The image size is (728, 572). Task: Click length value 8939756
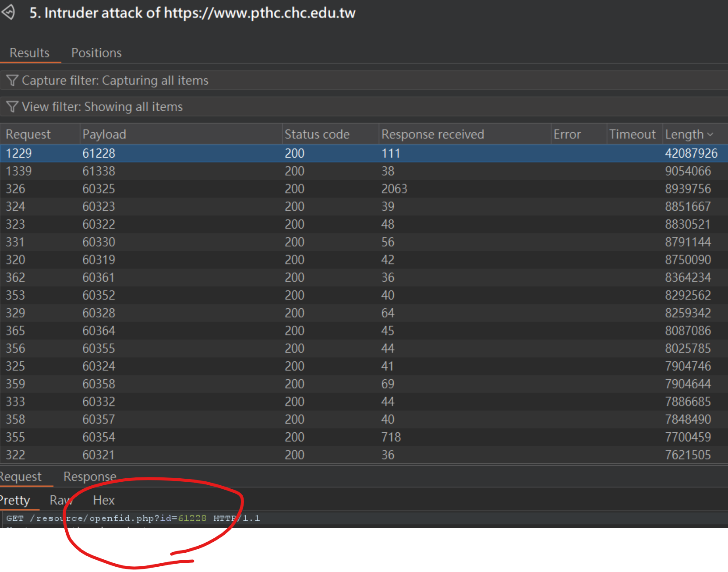tap(688, 189)
